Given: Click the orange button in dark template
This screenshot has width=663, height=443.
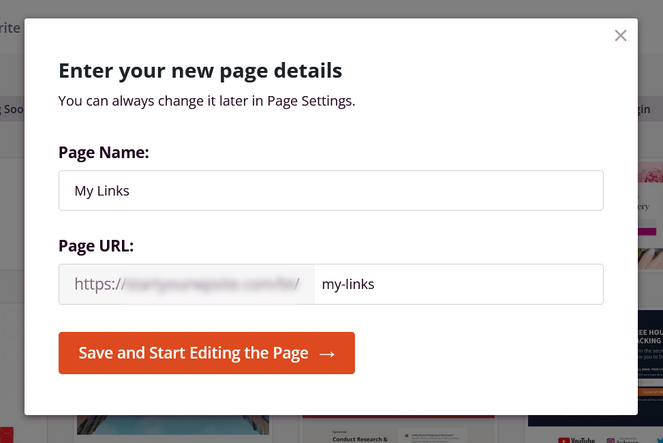Looking at the screenshot, I should [x=650, y=392].
